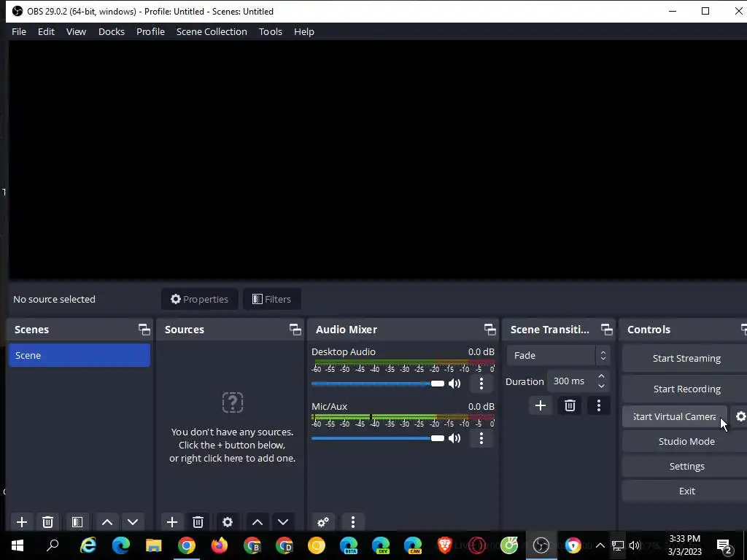Open File Explorer from taskbar
The image size is (747, 560).
(x=153, y=545)
